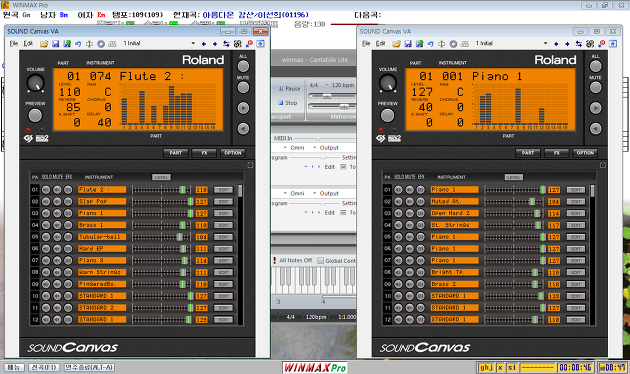630x374 pixels.
Task: Click EDIT button for part 01 Piano 1 in right window
Action: (576, 190)
